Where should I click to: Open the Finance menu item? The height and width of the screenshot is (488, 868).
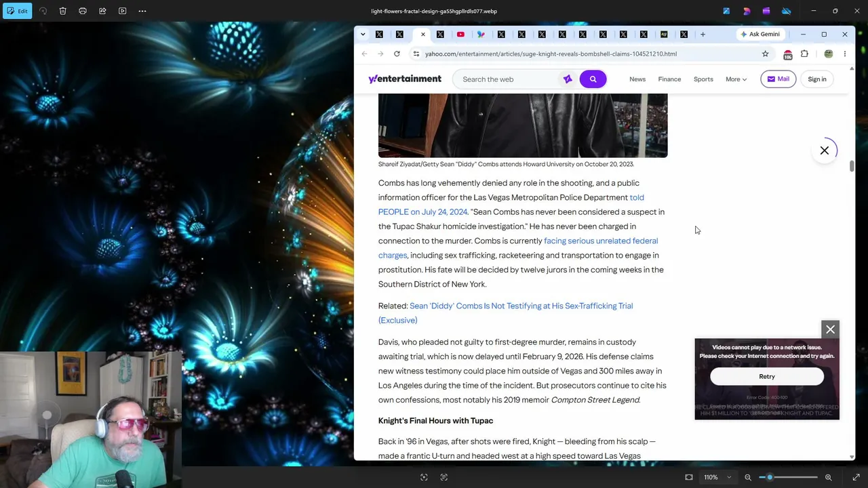click(669, 79)
